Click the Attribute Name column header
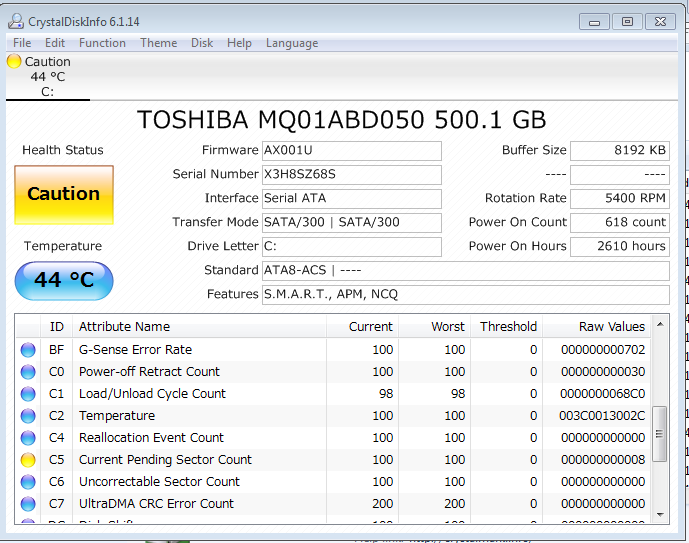The image size is (689, 543). 199,327
